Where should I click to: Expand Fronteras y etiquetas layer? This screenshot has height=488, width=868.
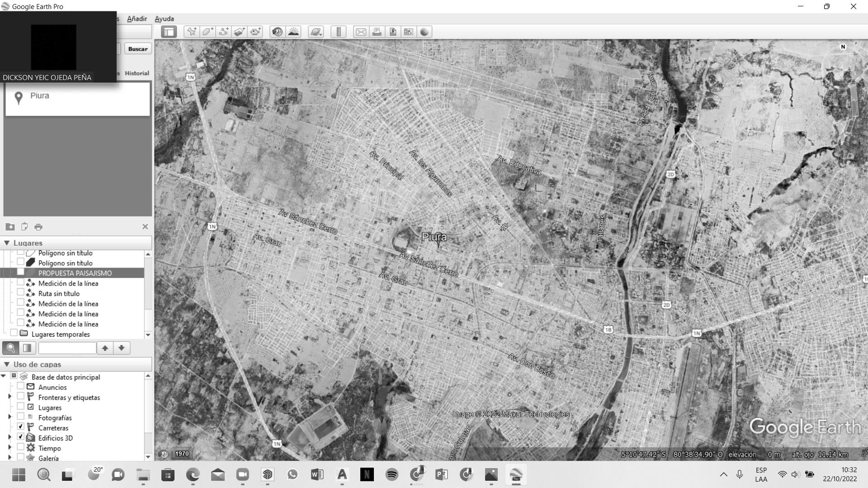click(x=9, y=396)
